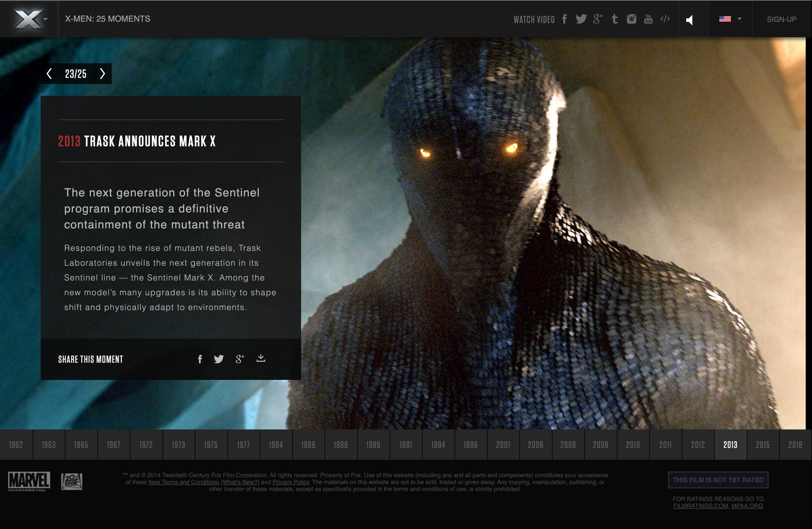The width and height of the screenshot is (812, 529).
Task: Jump to 1967 on the timeline
Action: [113, 445]
